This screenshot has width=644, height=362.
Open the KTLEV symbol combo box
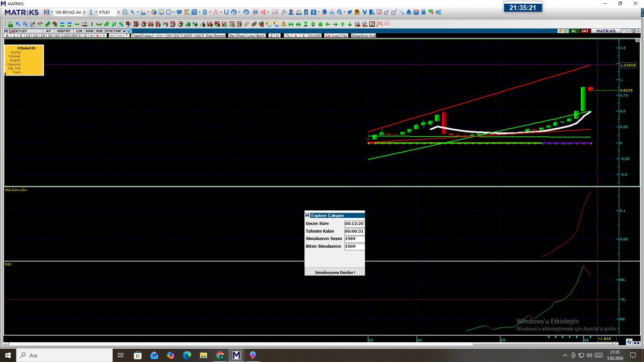(118, 12)
